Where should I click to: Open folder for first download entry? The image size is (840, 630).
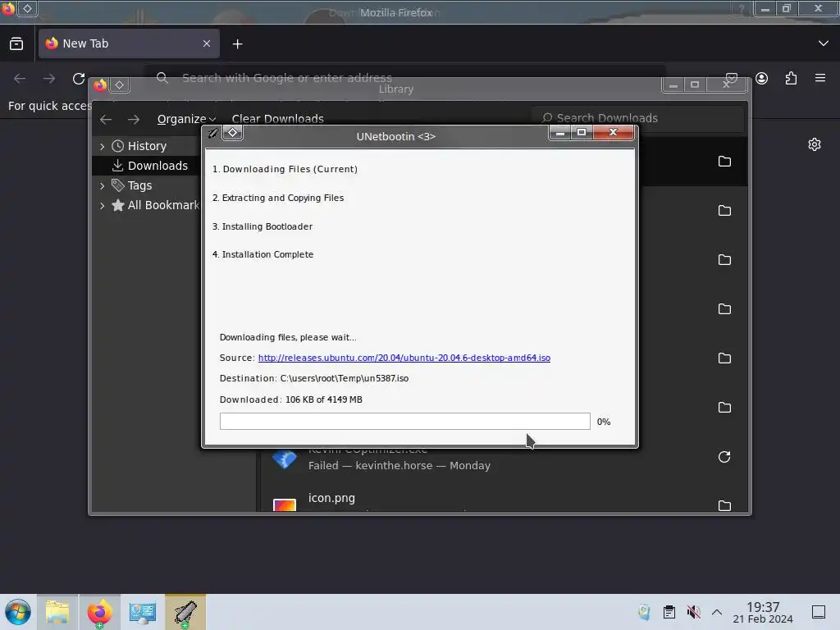click(724, 162)
